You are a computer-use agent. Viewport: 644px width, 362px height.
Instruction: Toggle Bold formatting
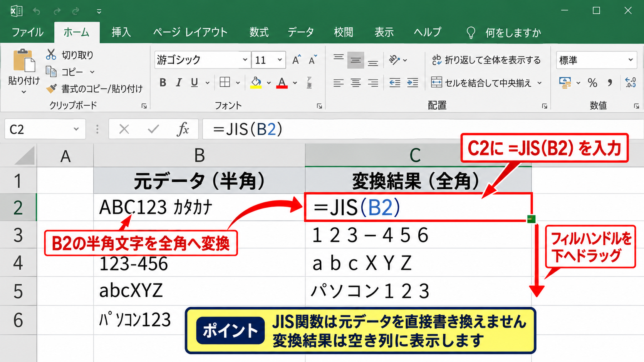163,83
